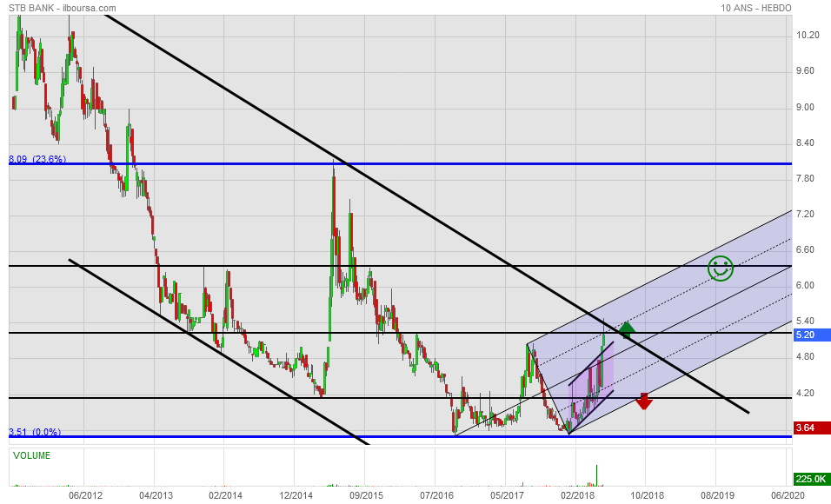Click the 7.20 price axis label
Viewport: 831px width, 504px height.
[x=805, y=214]
